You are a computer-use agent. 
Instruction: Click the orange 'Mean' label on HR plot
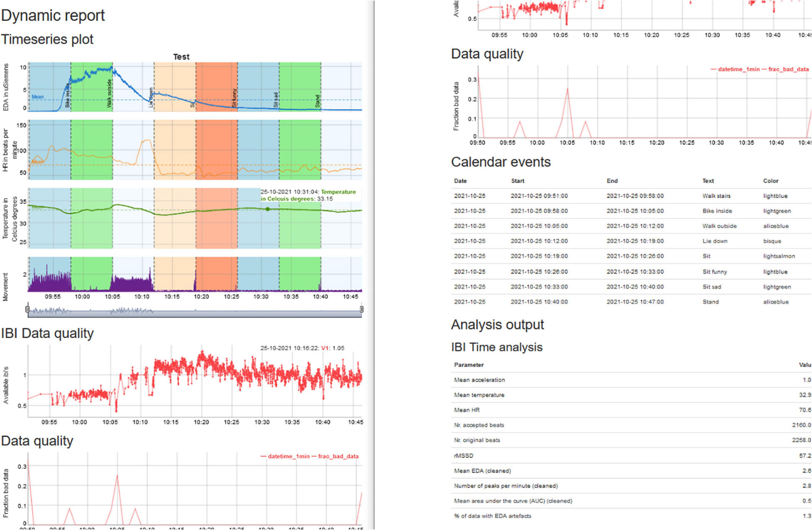(x=37, y=162)
